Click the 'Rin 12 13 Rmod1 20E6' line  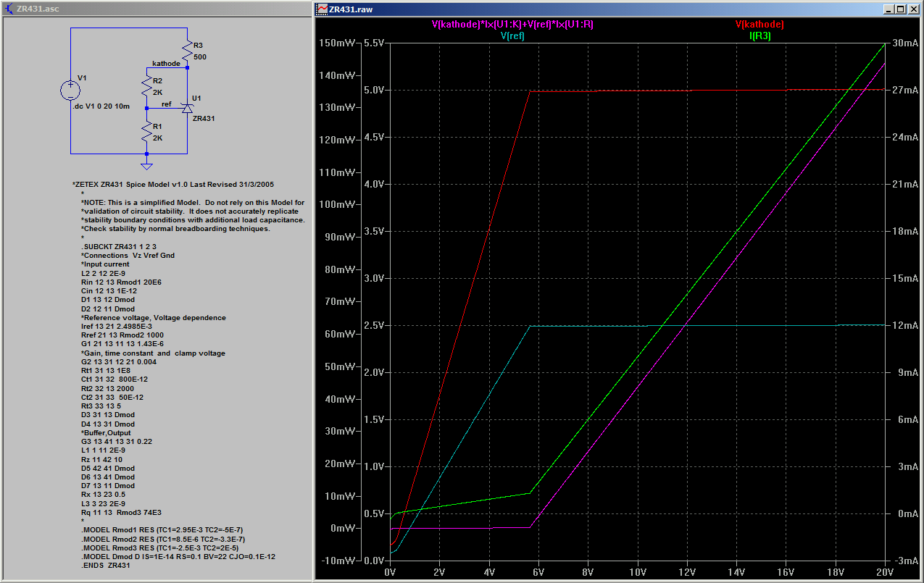[x=121, y=282]
